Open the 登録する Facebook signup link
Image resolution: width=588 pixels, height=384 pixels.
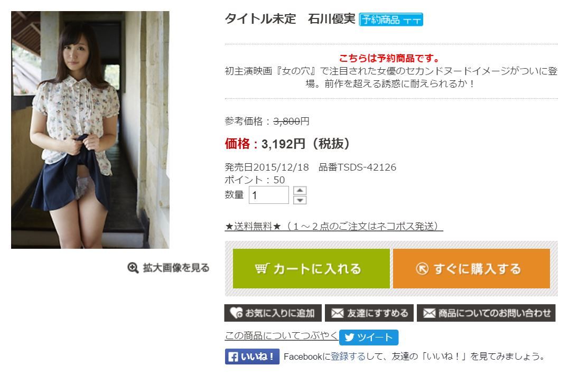(x=348, y=356)
